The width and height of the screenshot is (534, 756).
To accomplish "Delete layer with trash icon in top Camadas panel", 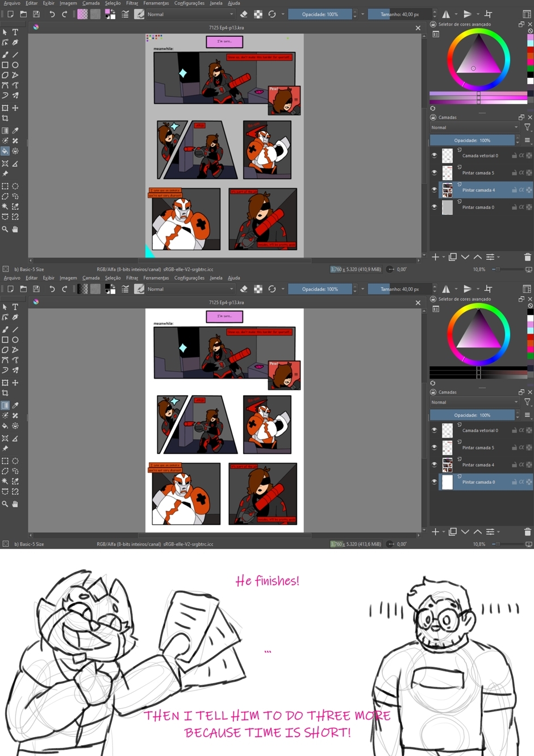I will 527,257.
